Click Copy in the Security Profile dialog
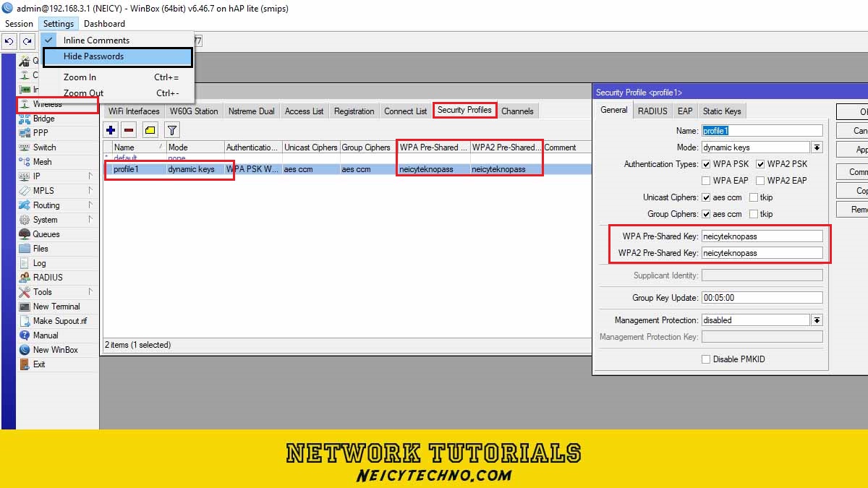 coord(853,191)
